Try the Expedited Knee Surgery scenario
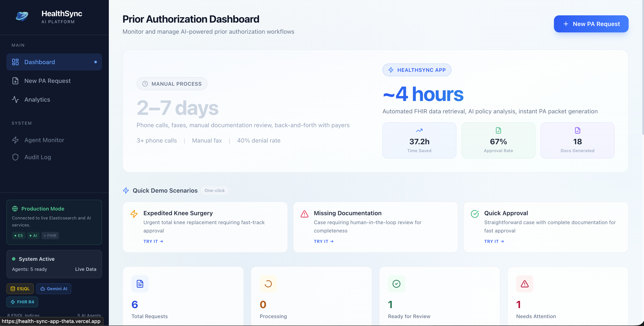Screen dimensions: 644x326 153,241
